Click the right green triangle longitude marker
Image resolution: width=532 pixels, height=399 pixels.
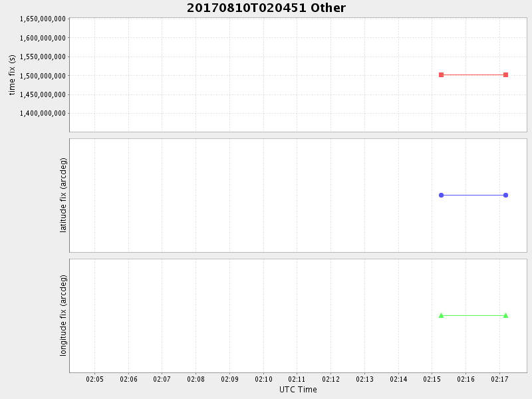click(x=505, y=315)
